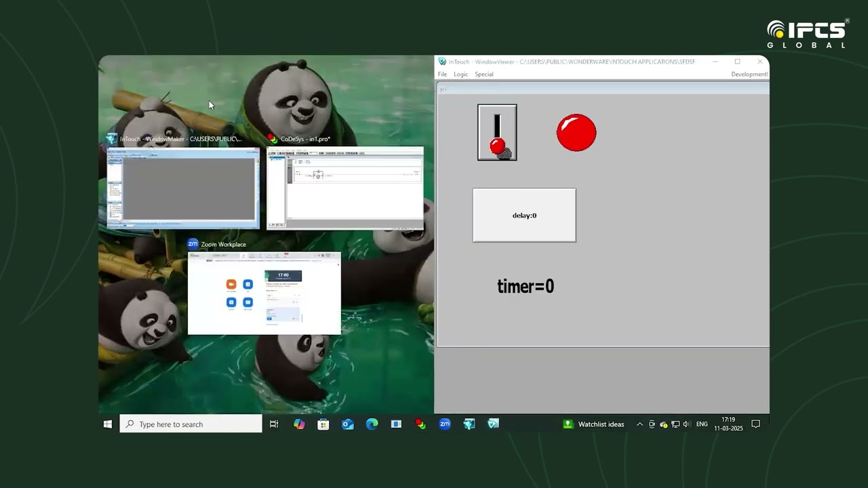The image size is (868, 488).
Task: Open network settings tray icon
Action: 675,424
